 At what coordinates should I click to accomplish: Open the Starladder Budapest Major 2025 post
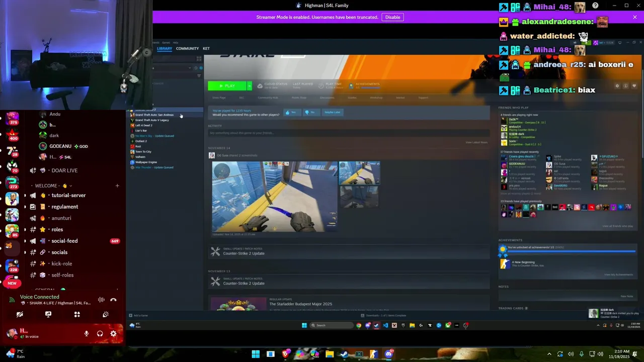tap(300, 304)
